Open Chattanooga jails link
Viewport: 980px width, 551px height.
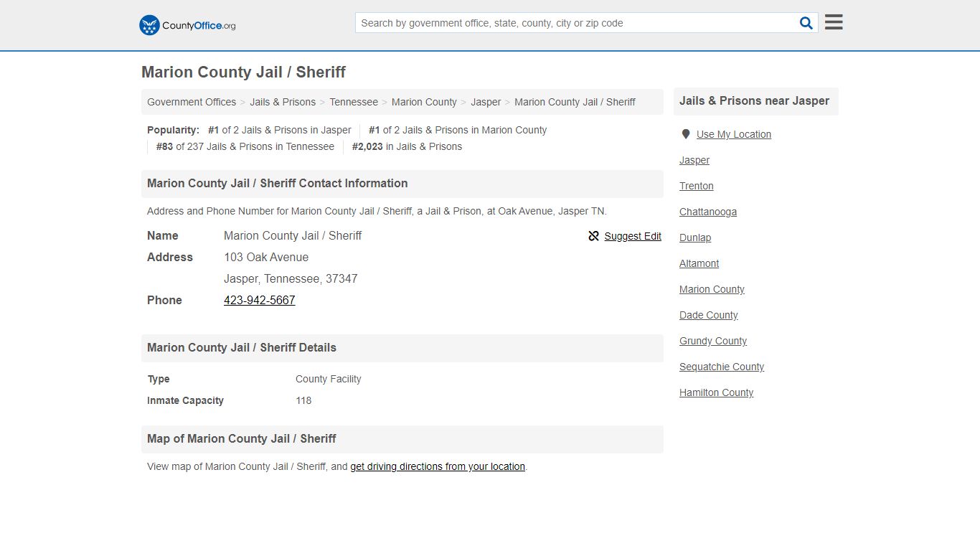click(x=708, y=212)
